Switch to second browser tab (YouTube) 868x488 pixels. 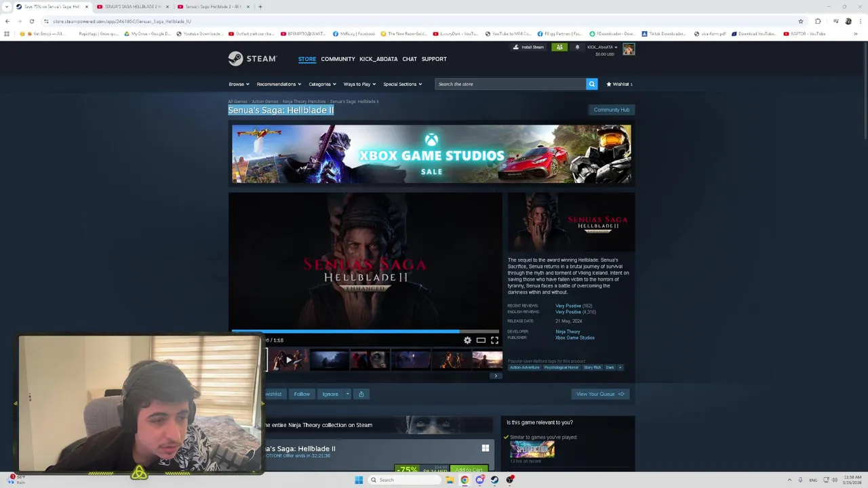[x=133, y=7]
